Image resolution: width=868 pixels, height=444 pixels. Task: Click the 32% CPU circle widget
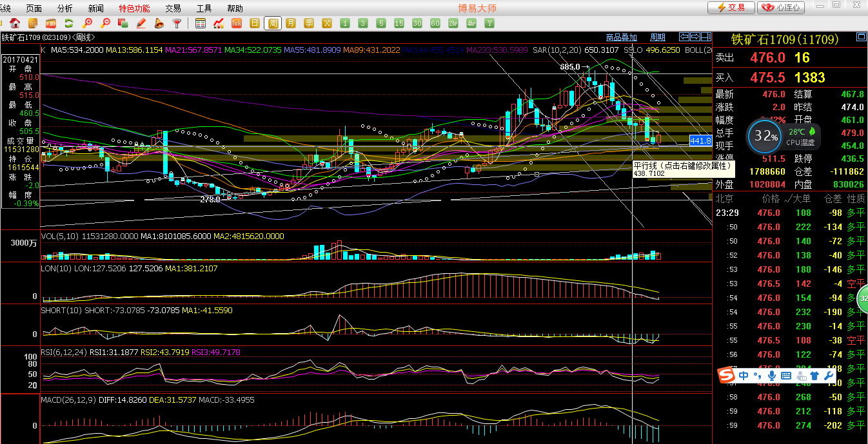tap(766, 137)
